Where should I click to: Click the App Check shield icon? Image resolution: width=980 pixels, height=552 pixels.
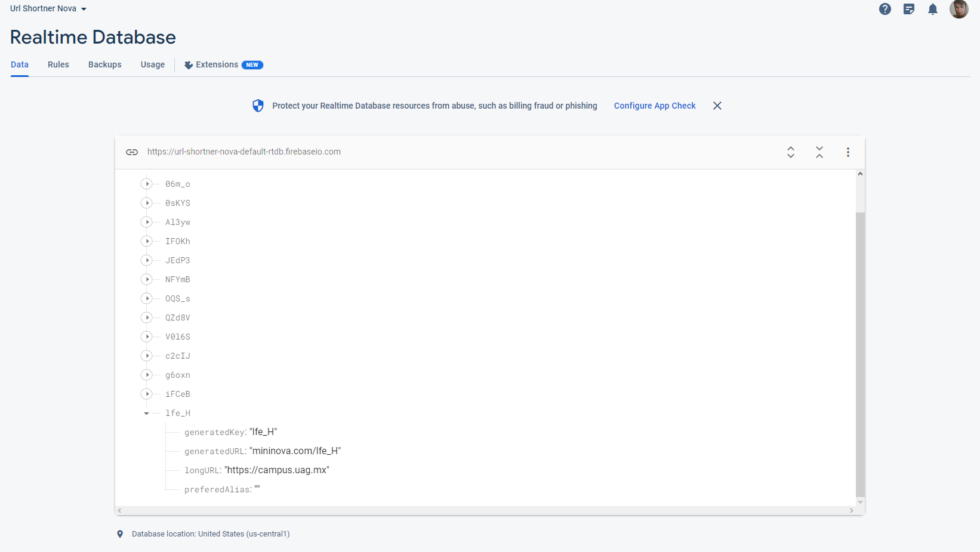point(257,106)
